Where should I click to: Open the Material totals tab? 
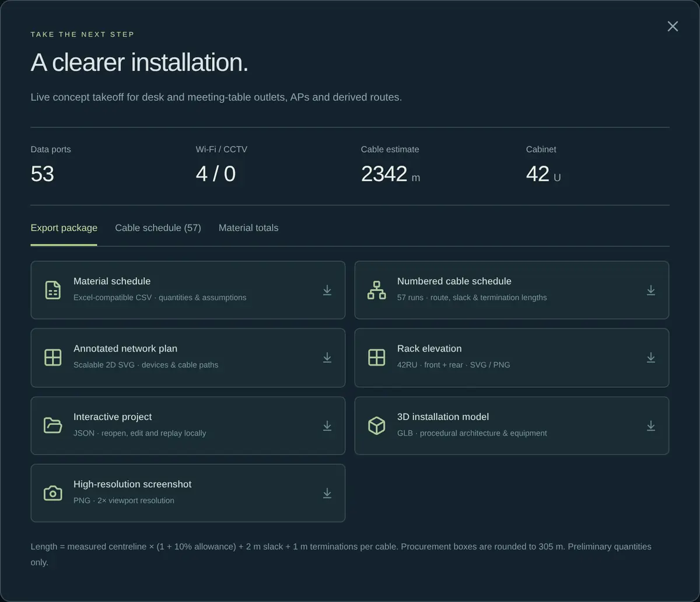pyautogui.click(x=249, y=228)
